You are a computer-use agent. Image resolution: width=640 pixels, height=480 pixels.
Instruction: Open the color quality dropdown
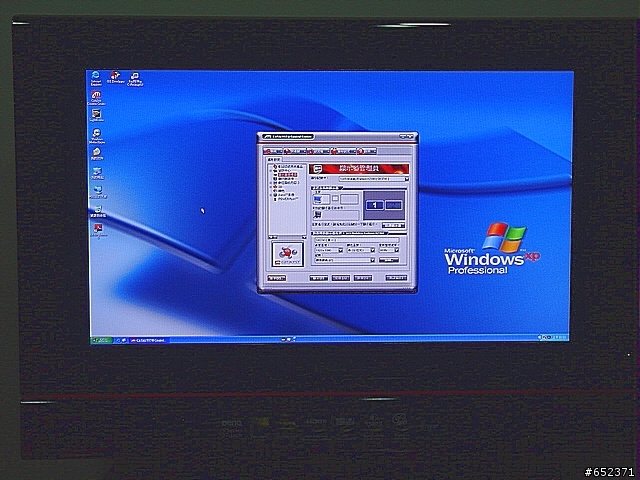pyautogui.click(x=361, y=250)
